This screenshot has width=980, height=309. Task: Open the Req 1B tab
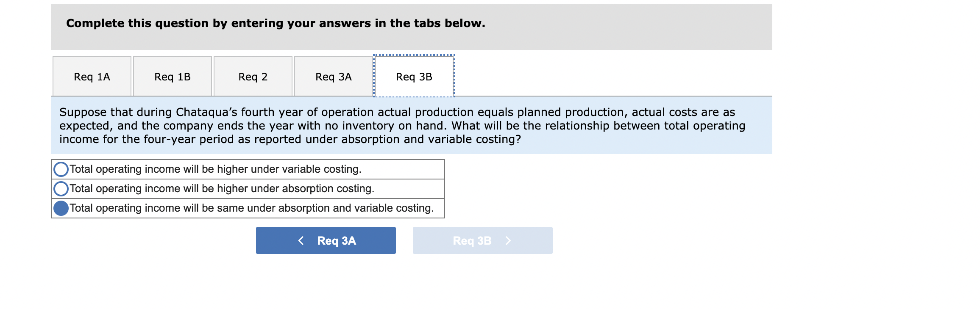[172, 76]
